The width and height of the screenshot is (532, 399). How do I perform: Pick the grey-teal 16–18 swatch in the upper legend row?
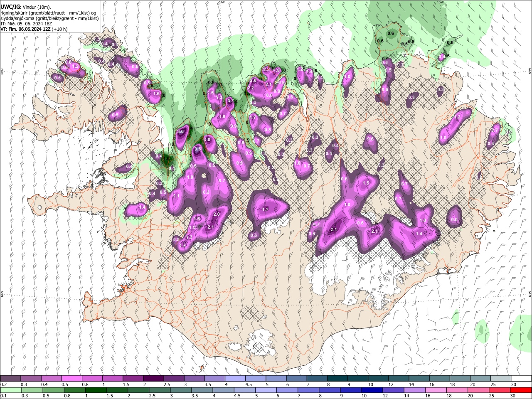[x=440, y=379]
